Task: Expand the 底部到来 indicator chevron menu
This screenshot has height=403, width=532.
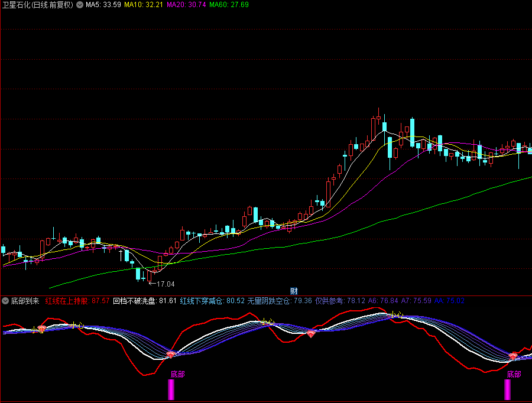Action: pos(5,301)
